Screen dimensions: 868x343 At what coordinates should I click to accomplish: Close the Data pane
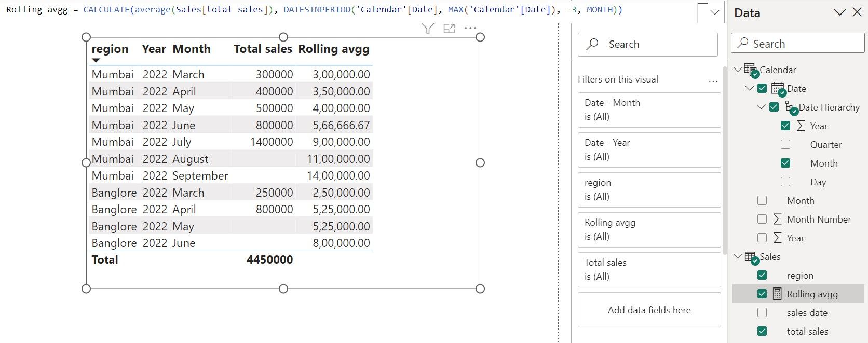click(x=857, y=12)
